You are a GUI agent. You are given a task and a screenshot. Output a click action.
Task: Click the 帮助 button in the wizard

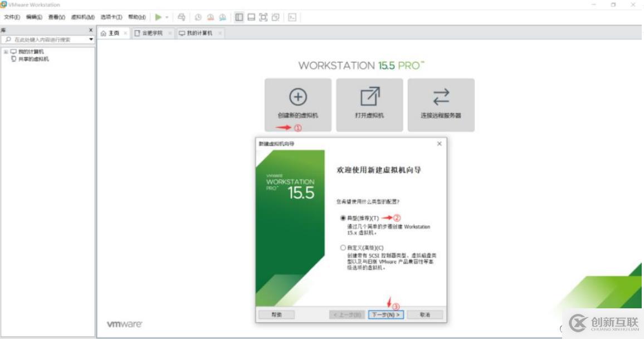point(276,315)
